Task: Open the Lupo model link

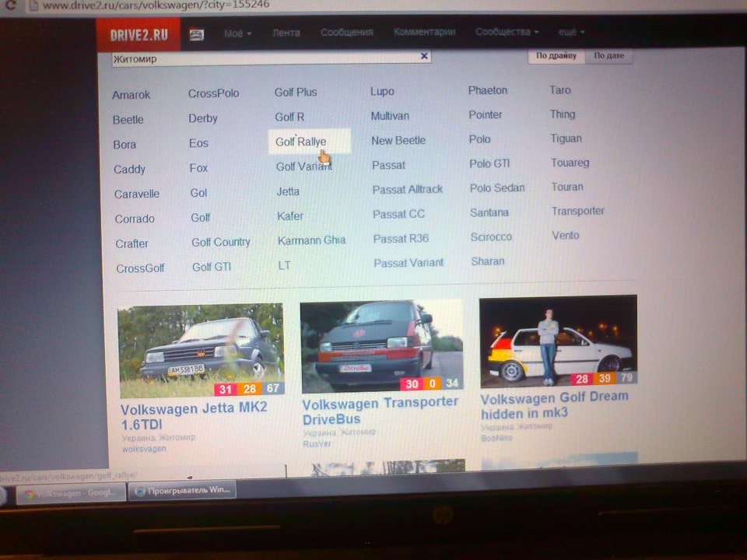Action: (x=382, y=91)
